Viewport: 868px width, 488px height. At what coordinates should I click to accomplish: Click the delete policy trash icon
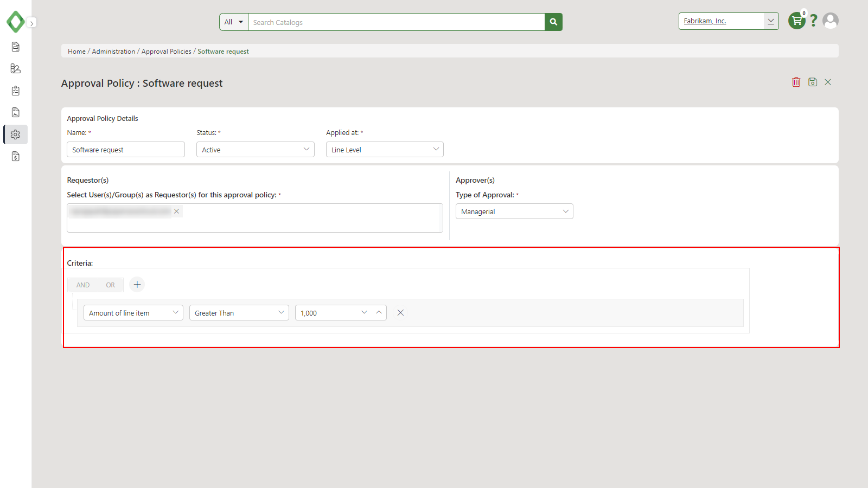796,82
